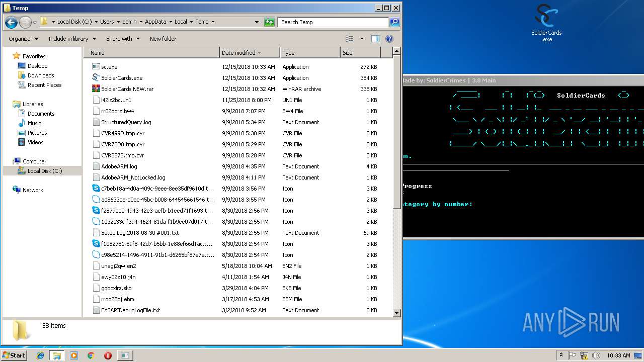Click the Back navigation arrow in Explorer
Screen dimensions: 644x362
(11, 22)
